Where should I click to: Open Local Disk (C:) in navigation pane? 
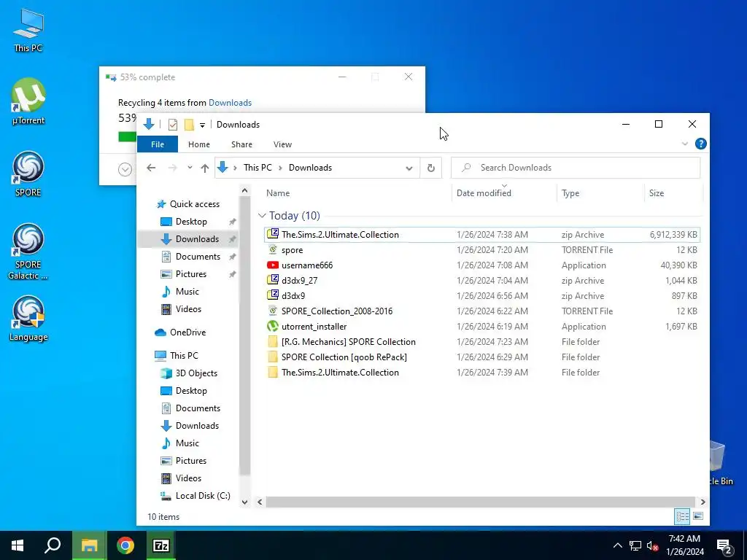pyautogui.click(x=196, y=496)
